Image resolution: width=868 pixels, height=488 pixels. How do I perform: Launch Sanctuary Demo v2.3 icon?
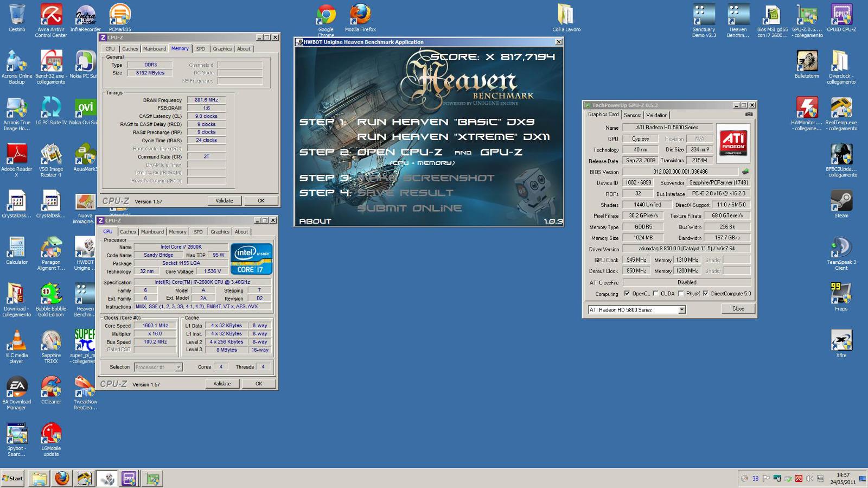click(x=704, y=21)
